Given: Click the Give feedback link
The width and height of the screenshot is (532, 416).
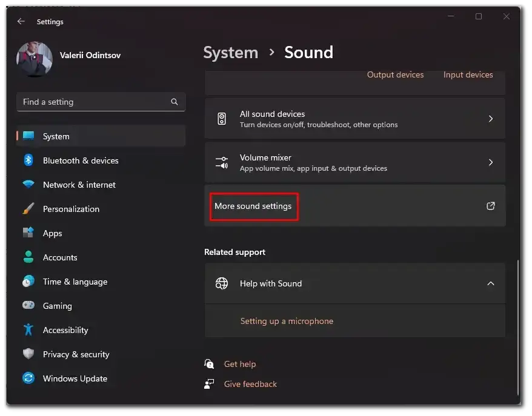Looking at the screenshot, I should click(250, 384).
